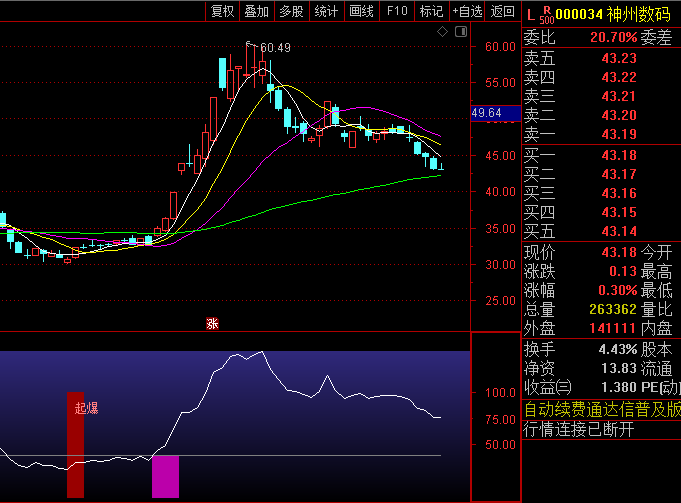Click 换手 value 4.43%

tap(618, 349)
